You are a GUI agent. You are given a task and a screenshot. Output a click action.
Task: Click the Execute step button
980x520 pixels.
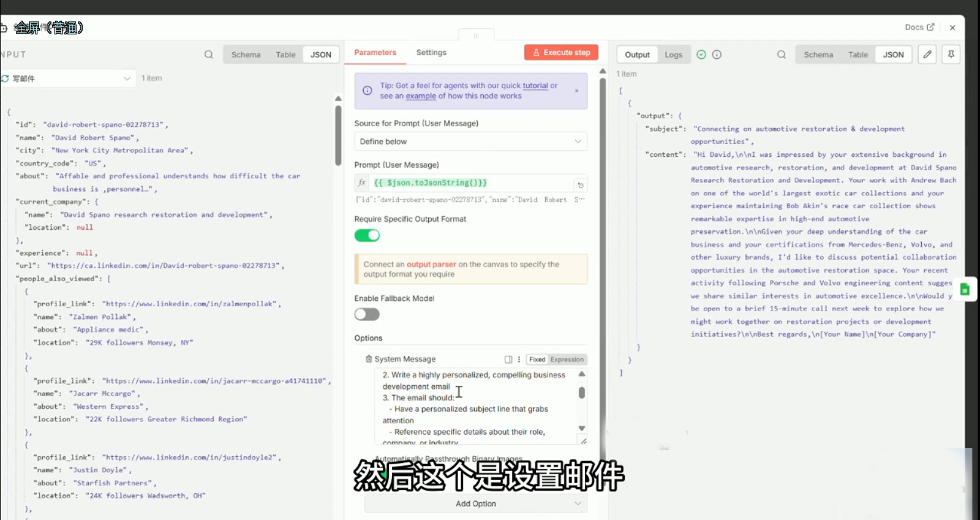coord(561,53)
